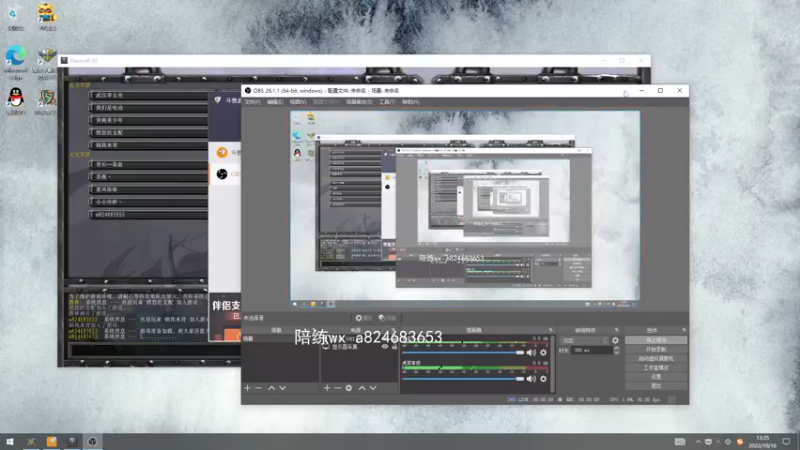Screen dimensions: 800x450
Task: Open the Microsoft Edge desktop shortcut
Action: [x=16, y=62]
